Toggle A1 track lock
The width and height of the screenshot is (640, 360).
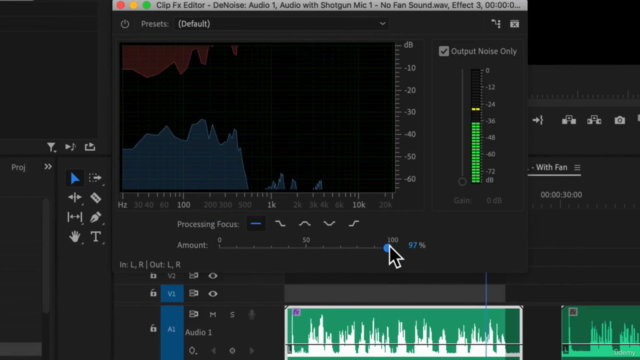pos(153,328)
